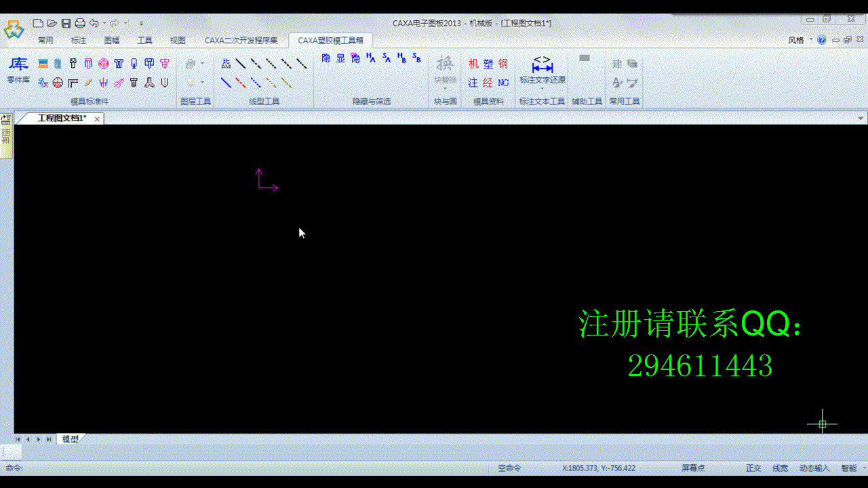Click the SB filter icon

point(416,58)
